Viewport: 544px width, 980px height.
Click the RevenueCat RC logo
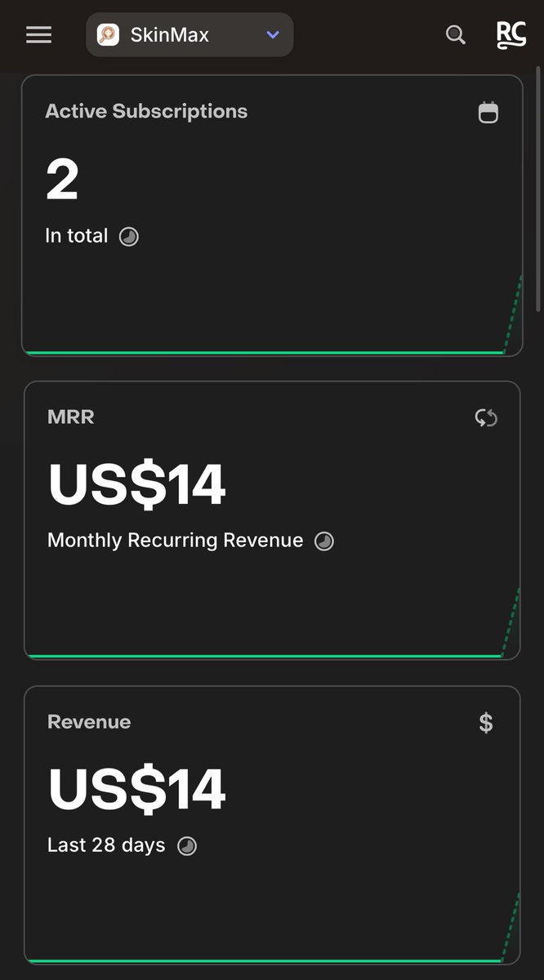pyautogui.click(x=511, y=35)
